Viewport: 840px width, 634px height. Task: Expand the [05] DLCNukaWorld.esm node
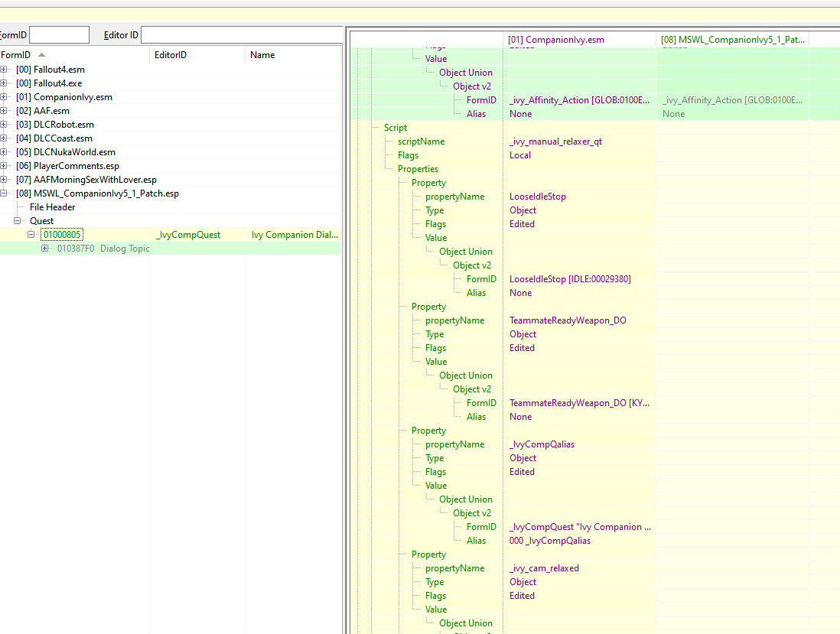tap(3, 152)
